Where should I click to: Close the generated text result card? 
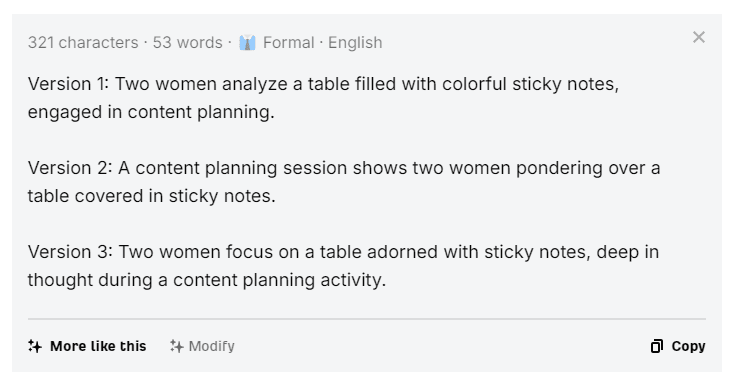pyautogui.click(x=698, y=37)
